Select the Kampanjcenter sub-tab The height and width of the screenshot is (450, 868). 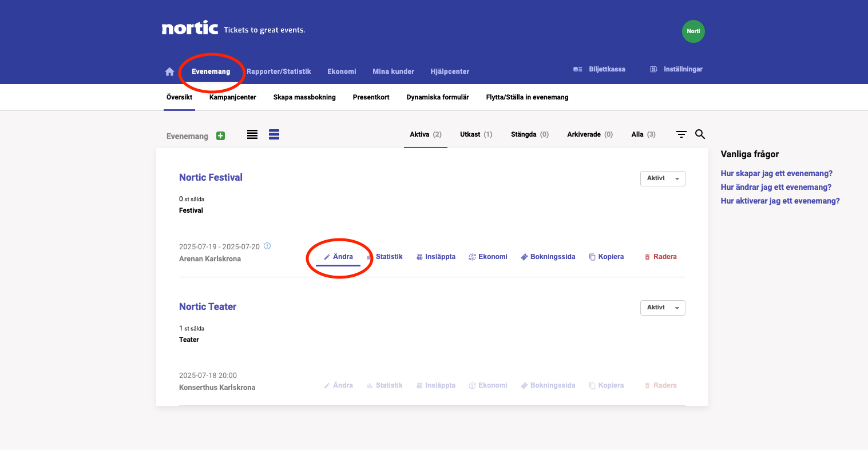(x=233, y=97)
